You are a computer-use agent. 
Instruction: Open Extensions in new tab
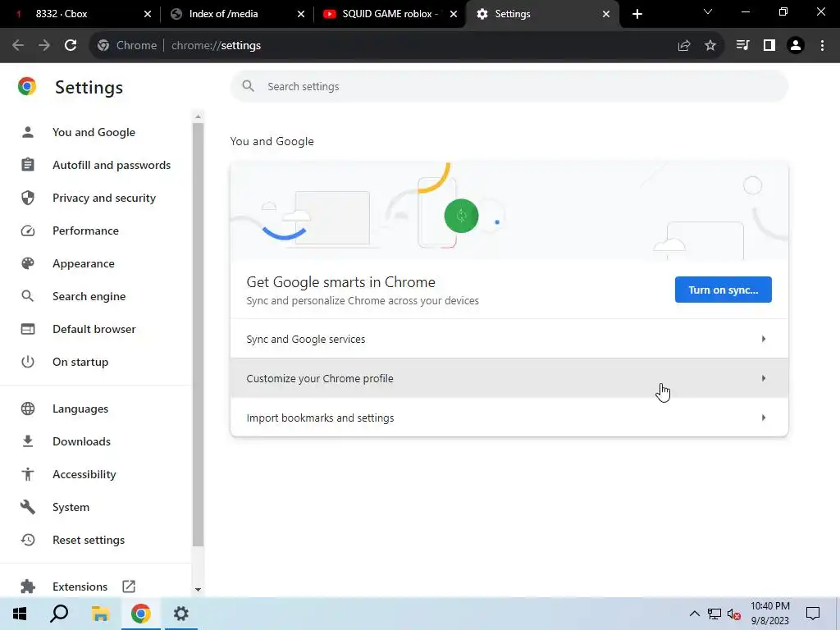(80, 587)
